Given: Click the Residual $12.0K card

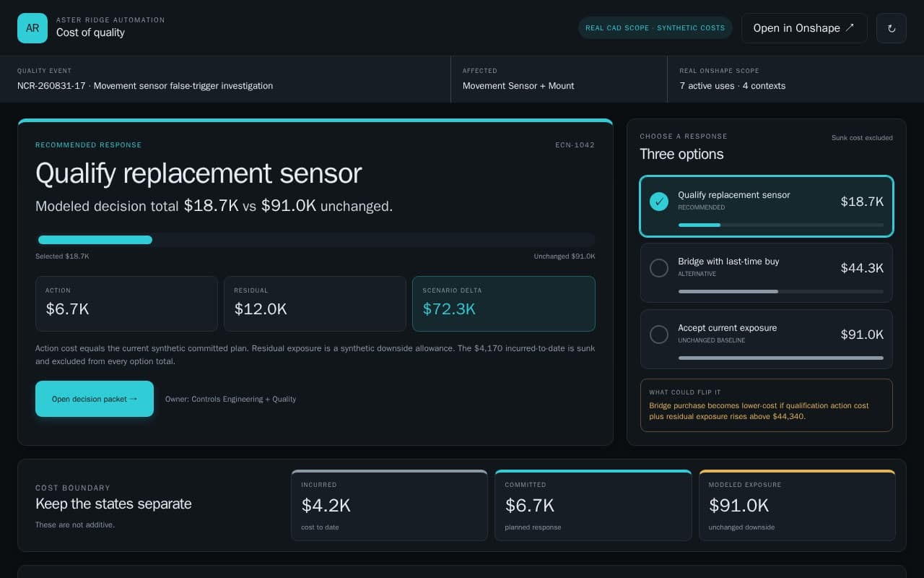Looking at the screenshot, I should pyautogui.click(x=315, y=303).
